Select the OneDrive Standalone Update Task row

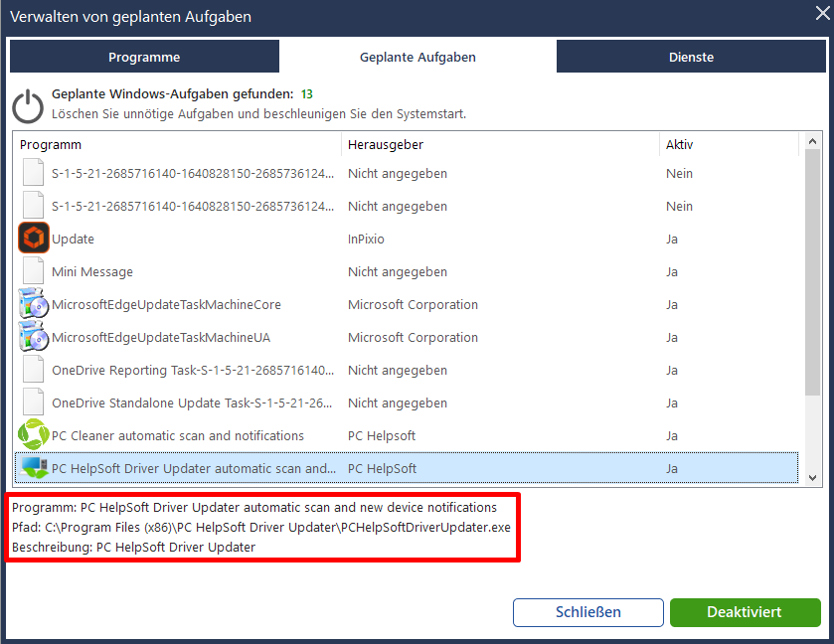coord(407,402)
